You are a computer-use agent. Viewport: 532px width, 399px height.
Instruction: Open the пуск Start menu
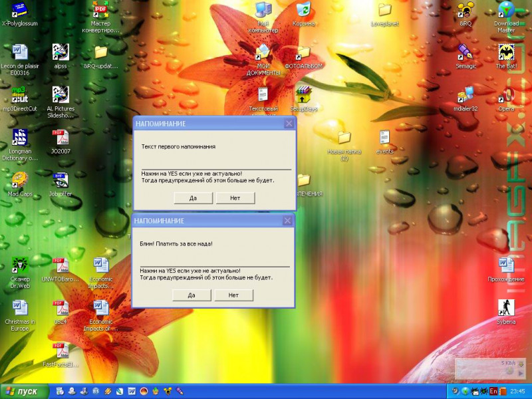(x=24, y=392)
